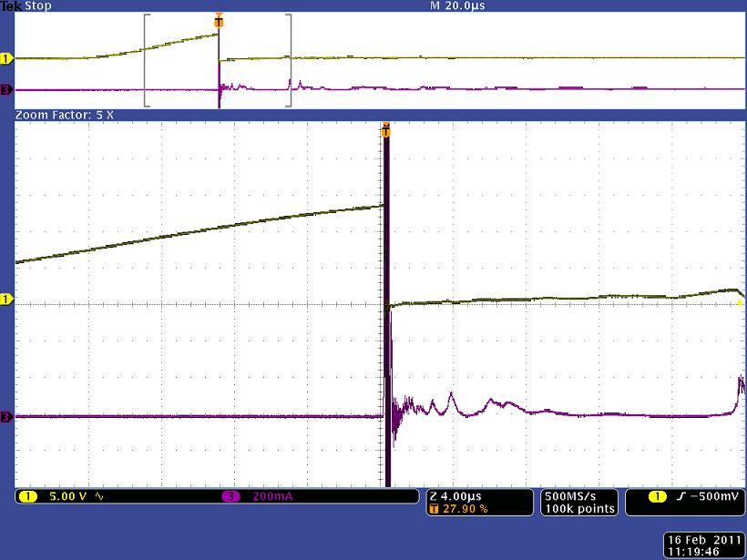The image size is (747, 560).
Task: Click the -500mV trigger level readout
Action: click(713, 496)
